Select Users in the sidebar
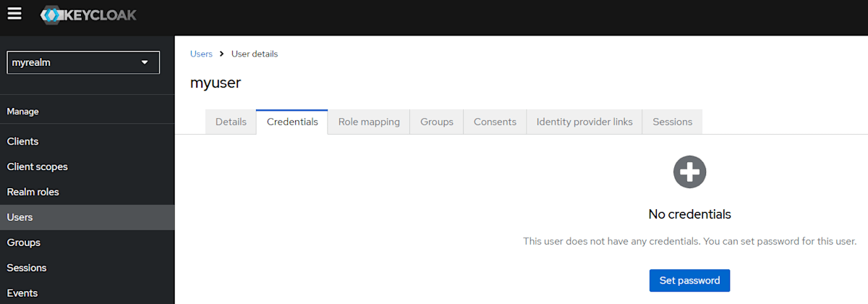Image resolution: width=868 pixels, height=304 pixels. tap(87, 217)
